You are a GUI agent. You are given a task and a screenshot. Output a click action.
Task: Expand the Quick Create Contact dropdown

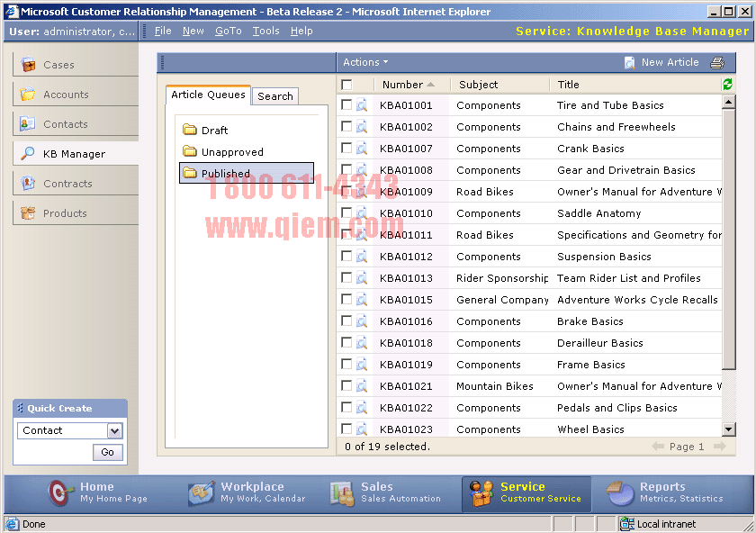tap(115, 430)
